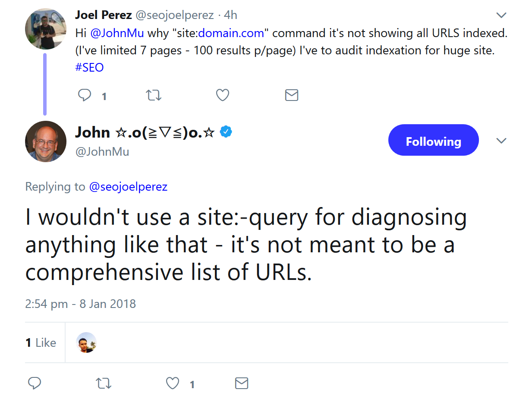Like John's reply tweet
Image resolution: width=532 pixels, height=405 pixels.
[173, 383]
